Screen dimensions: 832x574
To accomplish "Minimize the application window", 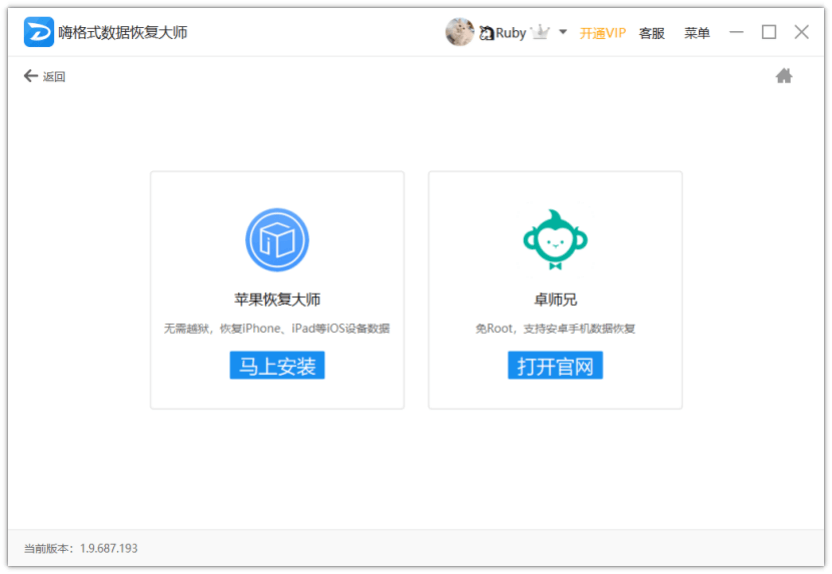I will [x=737, y=32].
